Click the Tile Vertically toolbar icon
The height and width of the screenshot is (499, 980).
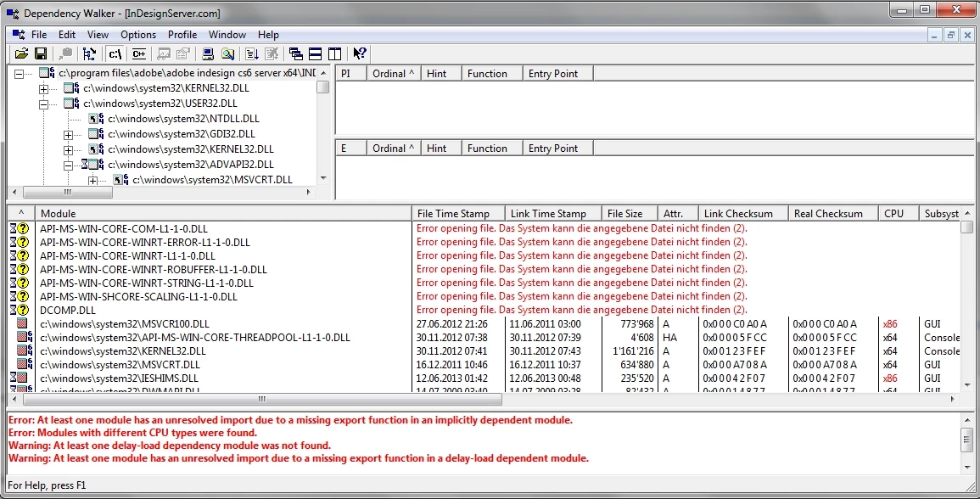[x=334, y=53]
